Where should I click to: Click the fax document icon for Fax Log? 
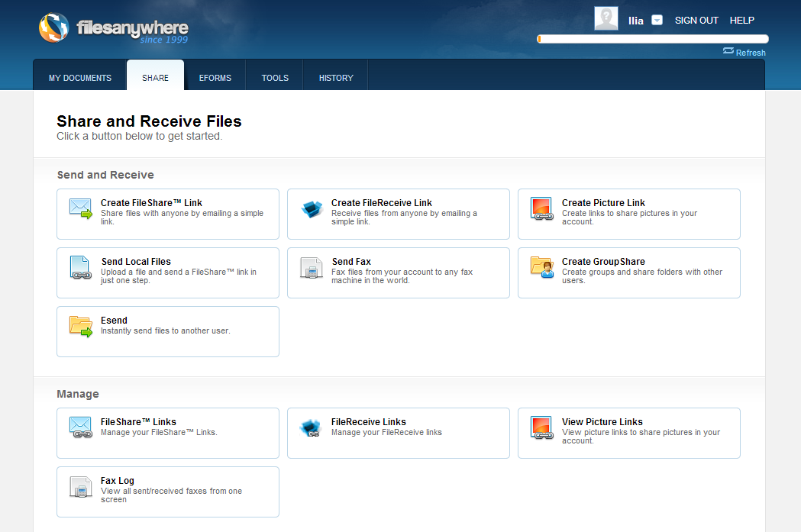[x=80, y=486]
